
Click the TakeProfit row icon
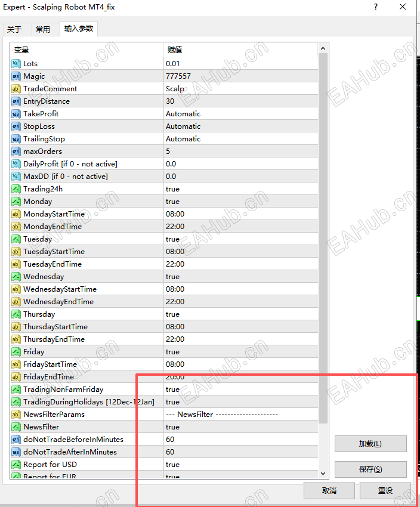(x=16, y=114)
